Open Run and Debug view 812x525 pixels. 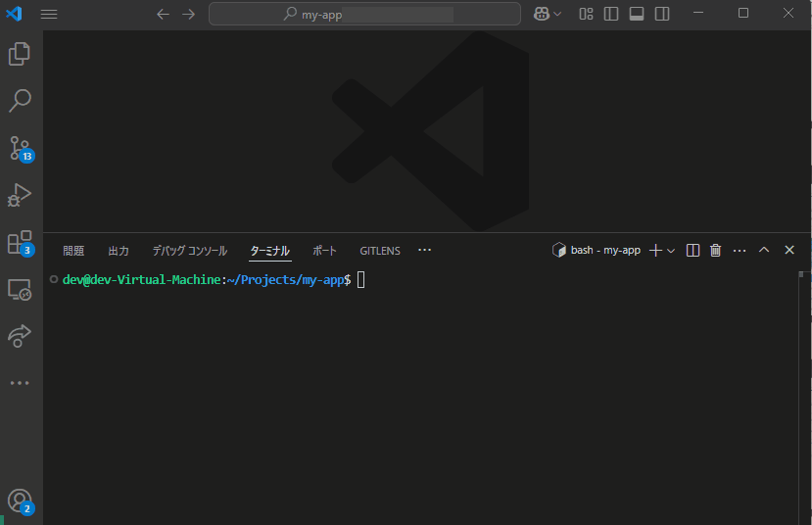click(20, 195)
